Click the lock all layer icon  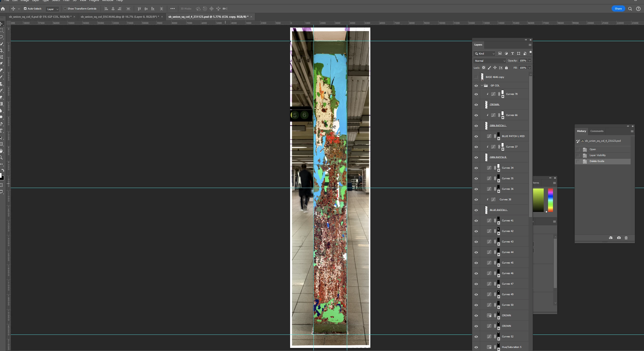pyautogui.click(x=506, y=68)
